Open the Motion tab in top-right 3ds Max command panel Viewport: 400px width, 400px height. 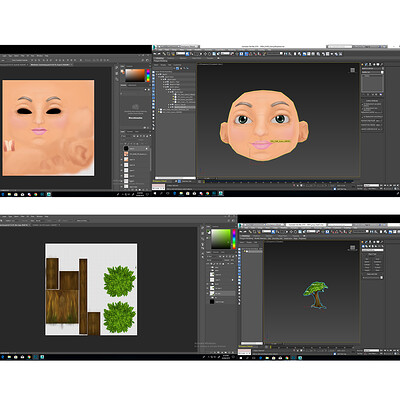(374, 64)
